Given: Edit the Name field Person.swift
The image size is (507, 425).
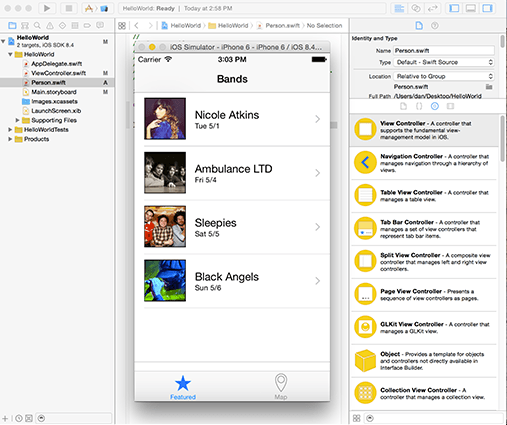Looking at the screenshot, I should click(x=444, y=51).
